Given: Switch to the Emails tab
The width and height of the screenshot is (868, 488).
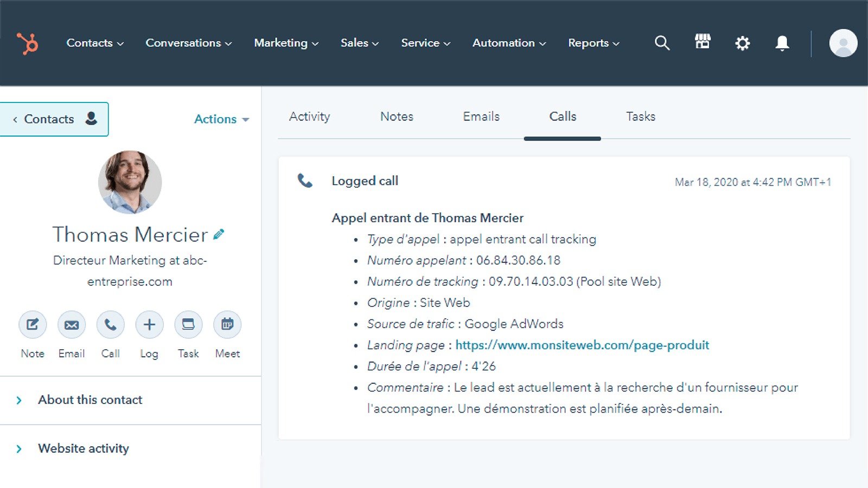Looking at the screenshot, I should pos(481,117).
